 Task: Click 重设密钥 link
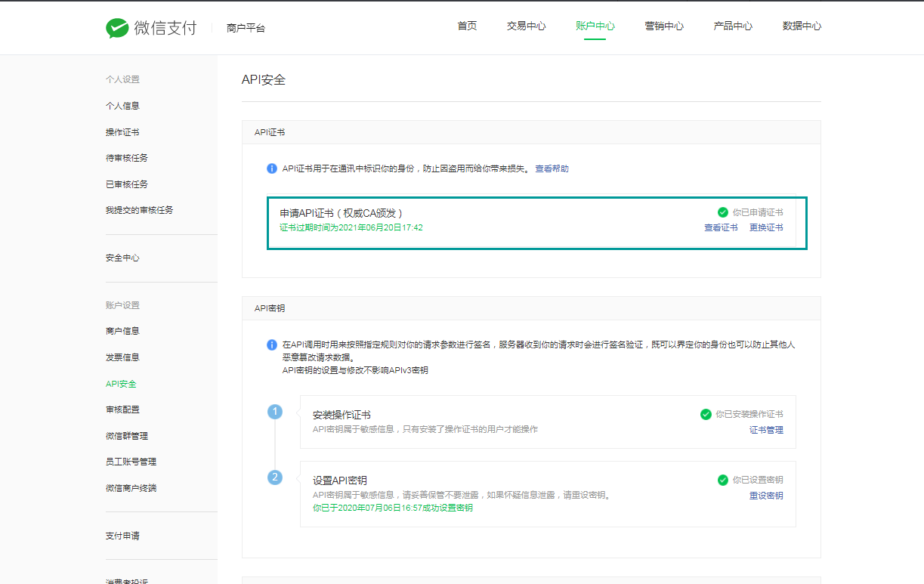pyautogui.click(x=766, y=496)
